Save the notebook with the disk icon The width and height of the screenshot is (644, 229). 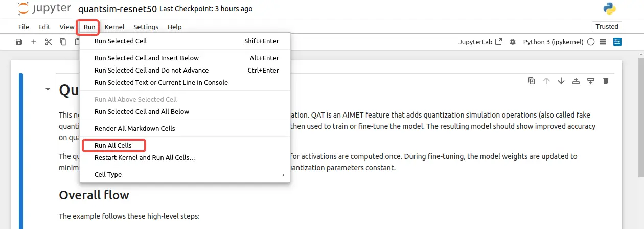[19, 42]
